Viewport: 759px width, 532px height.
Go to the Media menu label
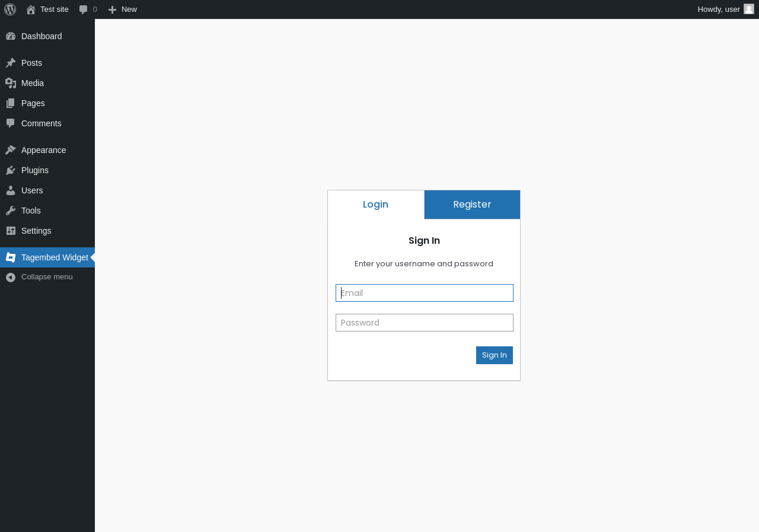pos(33,83)
